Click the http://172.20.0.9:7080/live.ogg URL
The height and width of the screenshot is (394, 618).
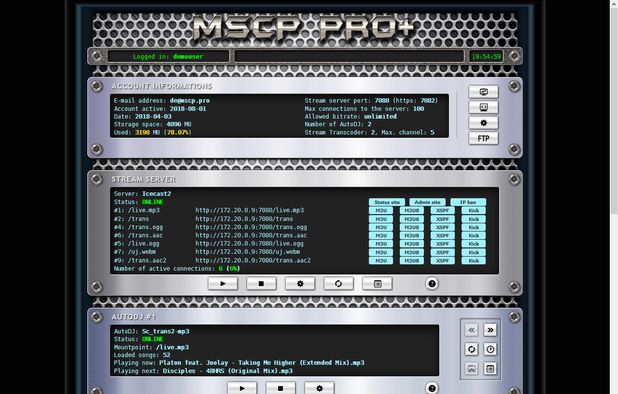pyautogui.click(x=249, y=244)
